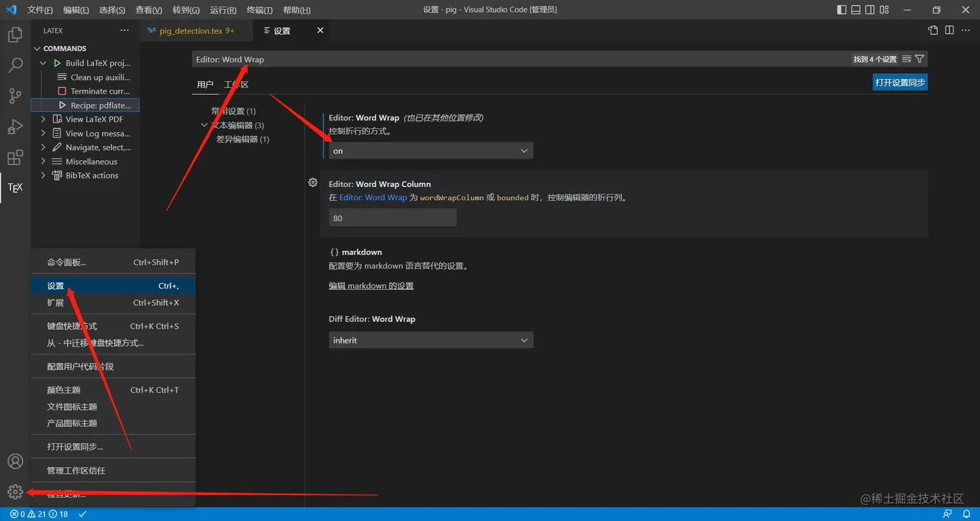Select 差异编辑器 (1) in settings tree
This screenshot has width=980, height=521.
point(242,139)
